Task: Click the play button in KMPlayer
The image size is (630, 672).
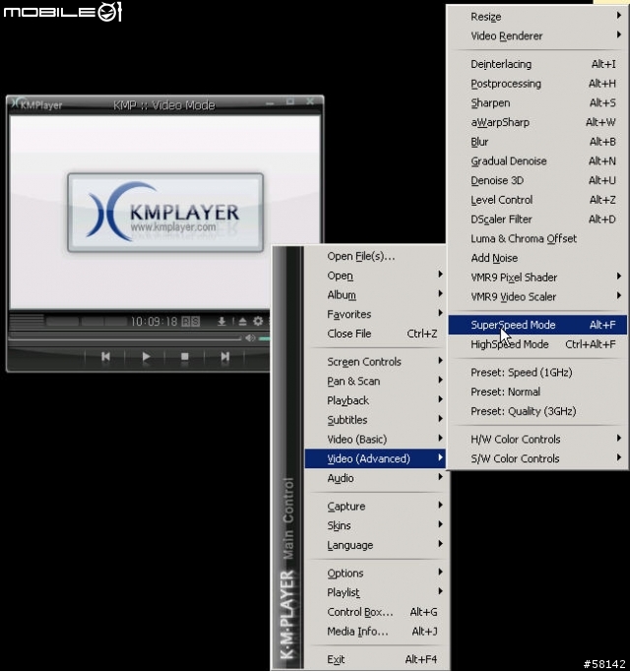Action: 146,356
